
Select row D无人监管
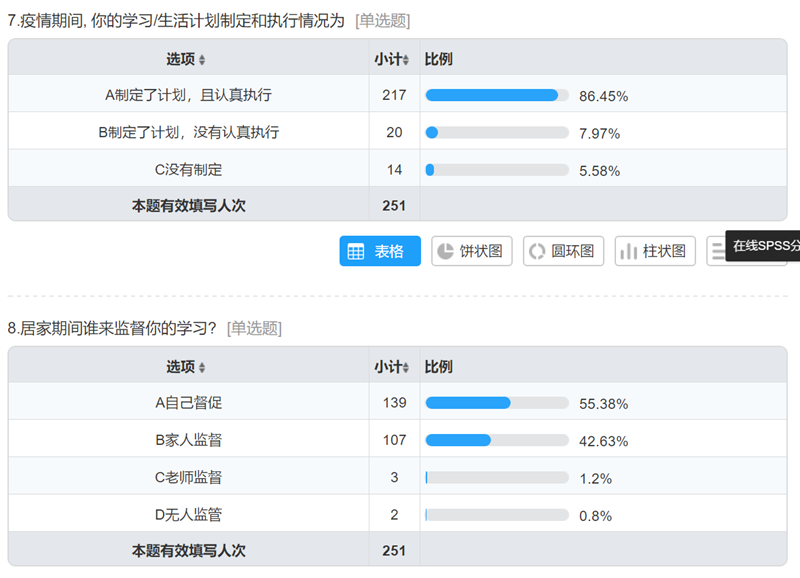point(188,514)
